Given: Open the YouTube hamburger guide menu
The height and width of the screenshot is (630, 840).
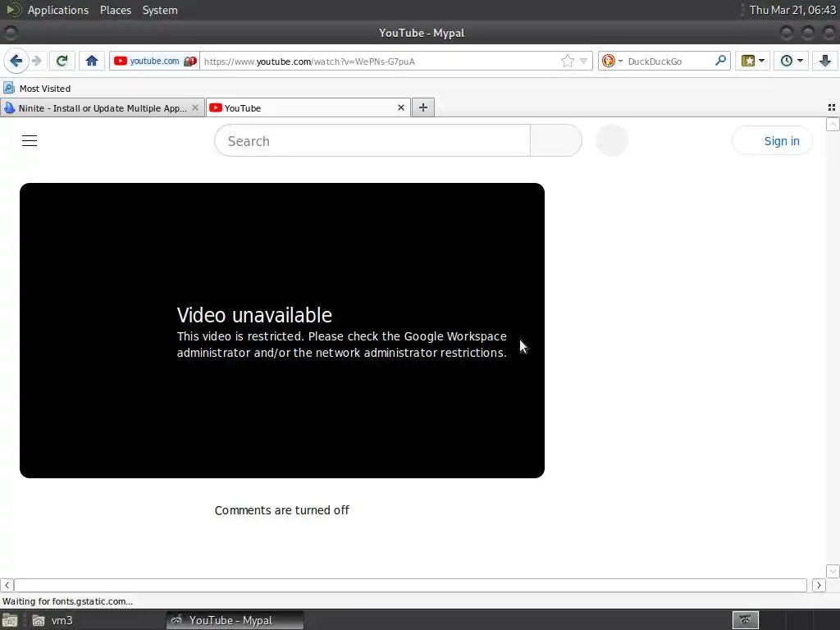Looking at the screenshot, I should pyautogui.click(x=30, y=140).
